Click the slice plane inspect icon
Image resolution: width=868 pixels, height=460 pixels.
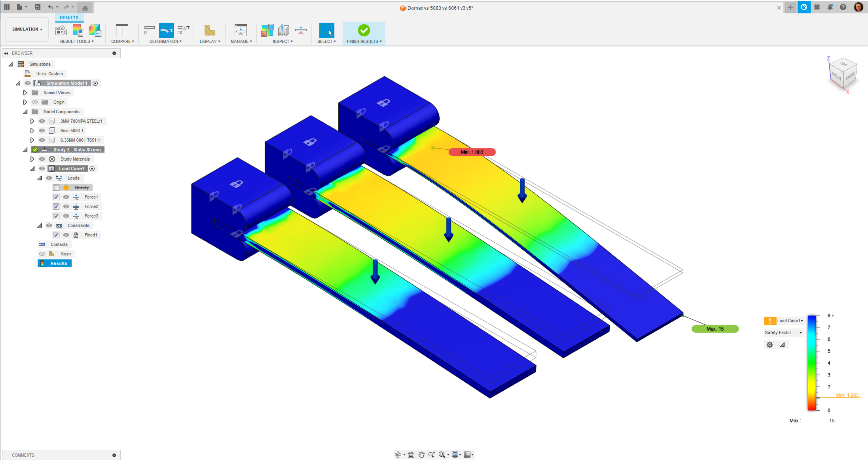(x=301, y=30)
